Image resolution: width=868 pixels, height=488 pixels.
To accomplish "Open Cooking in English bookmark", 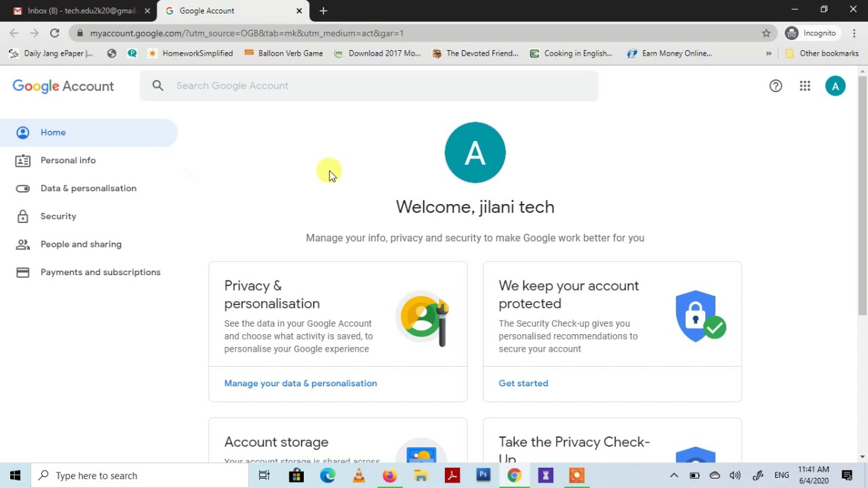I will point(571,54).
